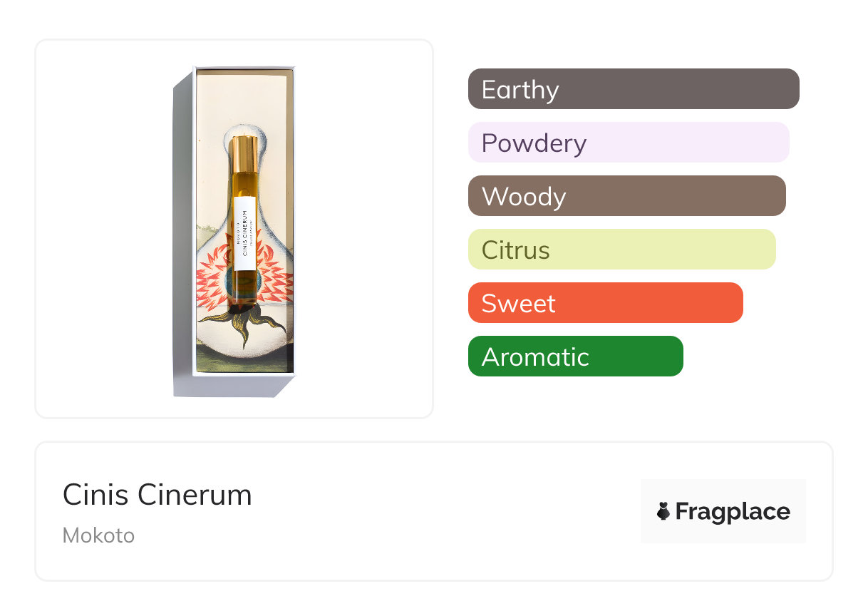Open the Cinis Cinerum product title
This screenshot has height=616, width=868.
point(157,495)
